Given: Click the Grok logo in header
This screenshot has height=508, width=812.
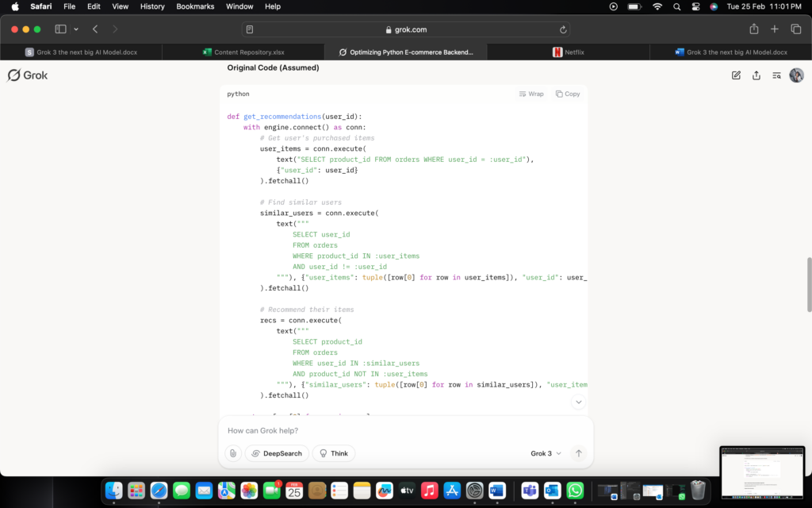Looking at the screenshot, I should 28,75.
